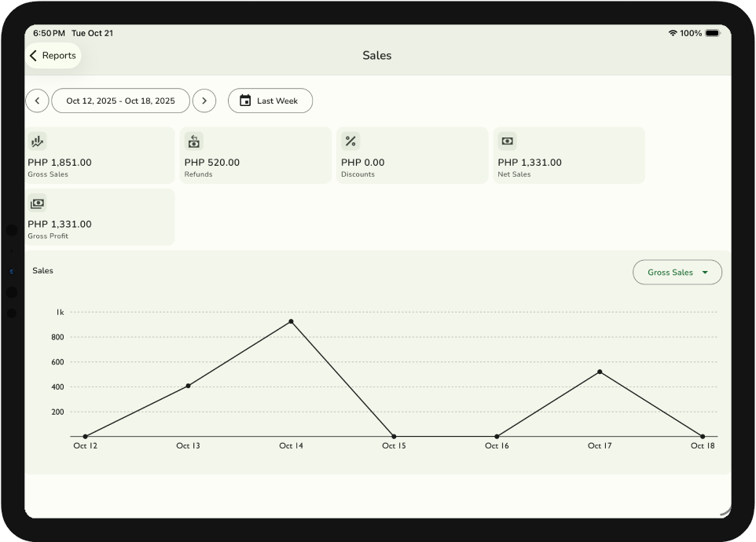Open the Oct 12 - Oct 18 date picker

(120, 101)
